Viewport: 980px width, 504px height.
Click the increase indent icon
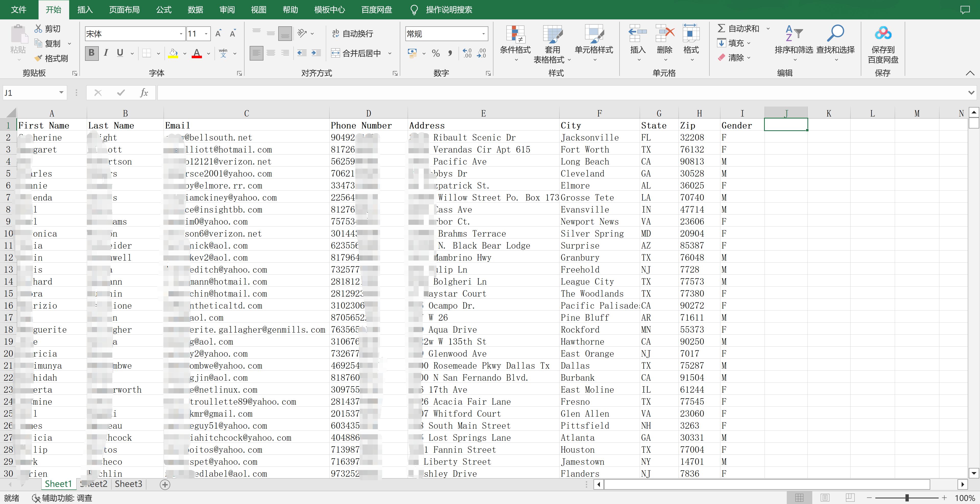[x=316, y=53]
